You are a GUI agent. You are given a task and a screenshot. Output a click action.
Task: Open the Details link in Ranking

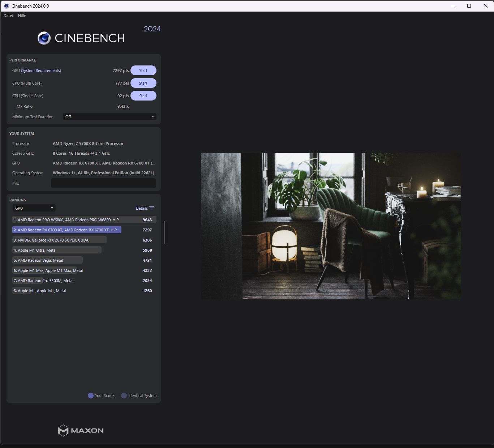(x=142, y=208)
